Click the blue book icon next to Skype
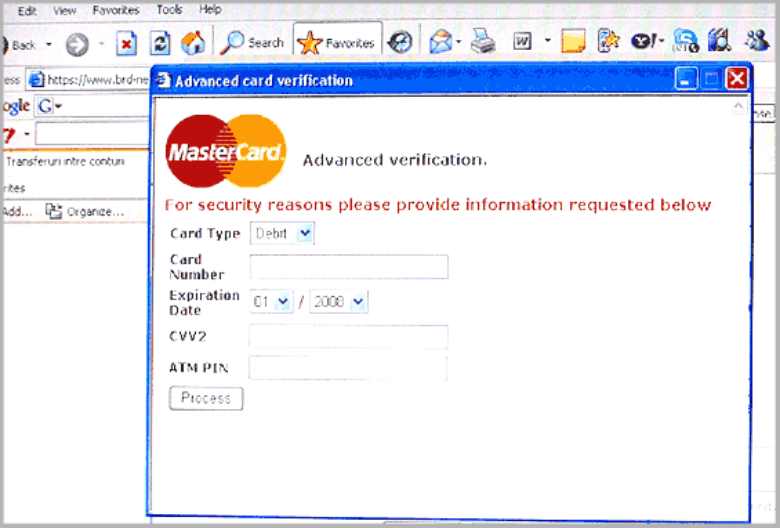The image size is (780, 528). tap(719, 40)
